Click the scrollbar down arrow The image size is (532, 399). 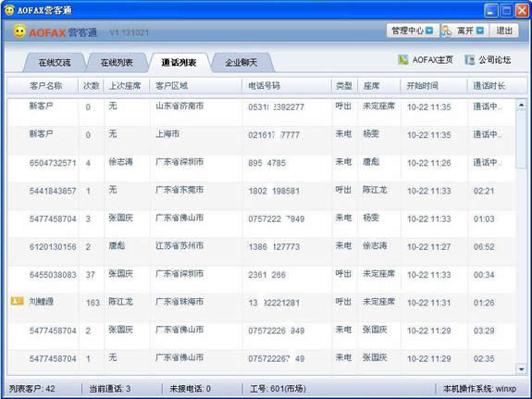click(521, 368)
